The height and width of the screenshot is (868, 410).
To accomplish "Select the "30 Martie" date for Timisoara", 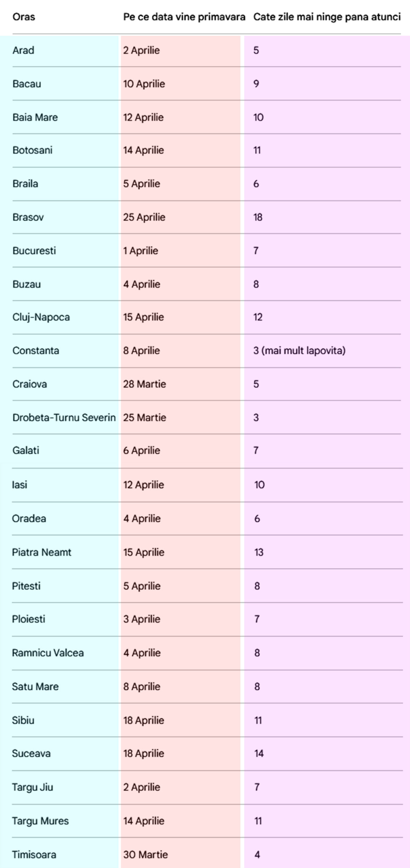I will (x=145, y=854).
